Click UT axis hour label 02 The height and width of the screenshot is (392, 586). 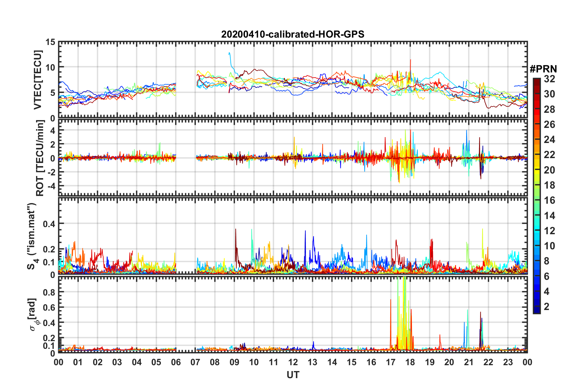98,362
